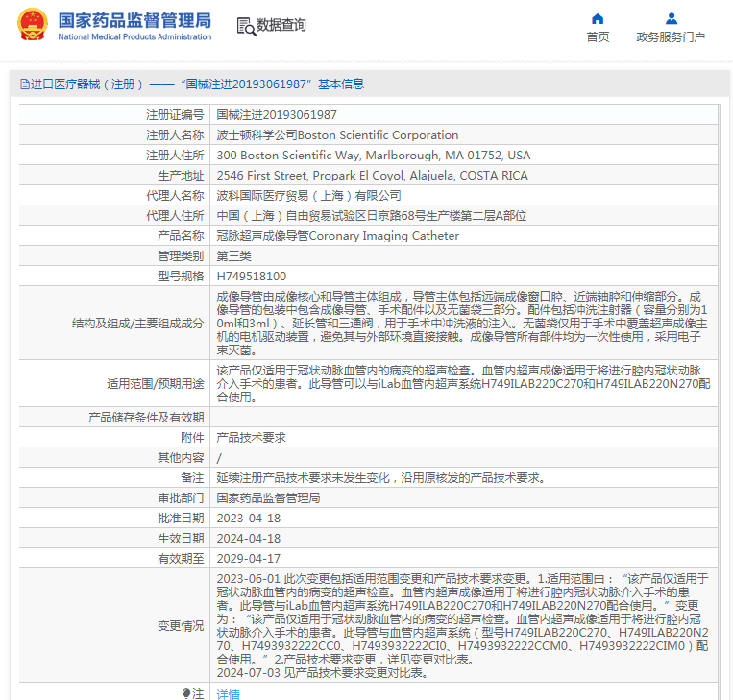Click the 注册人住所 row label
The image size is (733, 700).
(x=175, y=156)
